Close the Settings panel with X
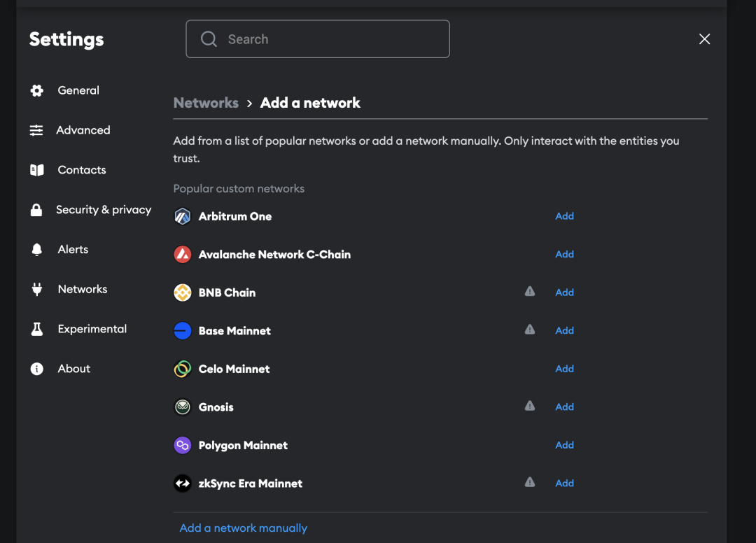 [704, 39]
